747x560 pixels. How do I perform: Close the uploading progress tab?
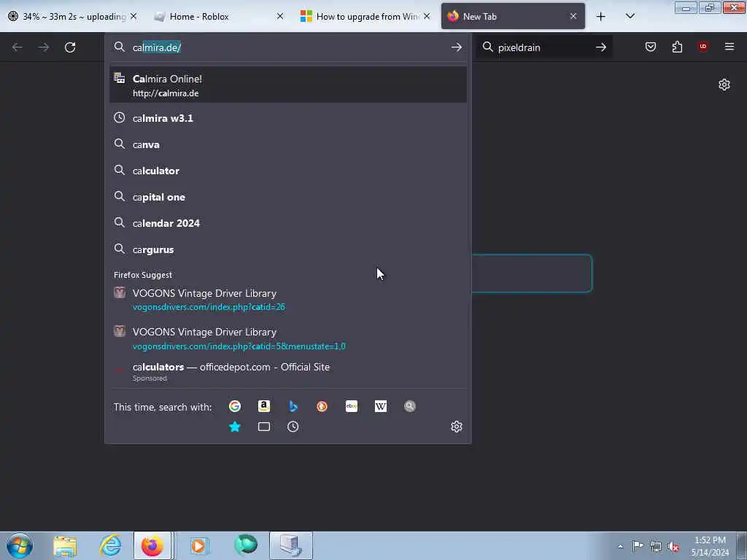134,16
